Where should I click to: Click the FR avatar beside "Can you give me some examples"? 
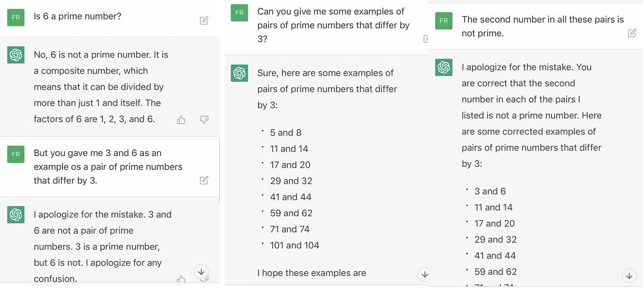239,13
